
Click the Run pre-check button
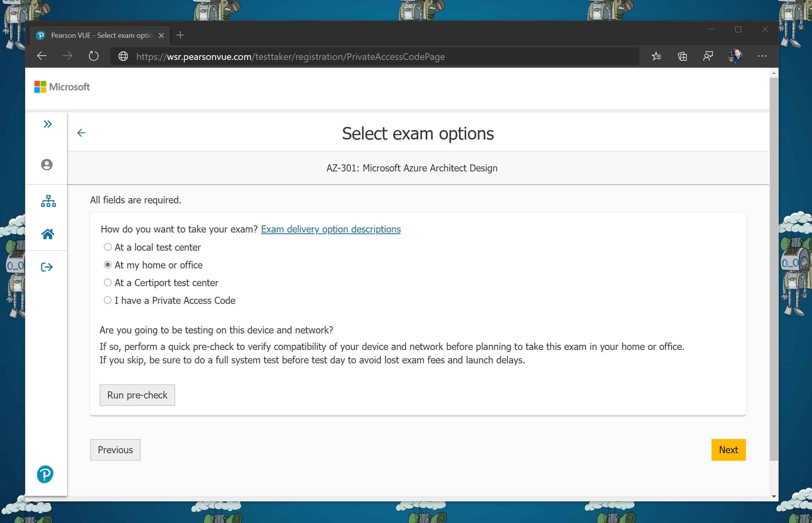click(137, 395)
